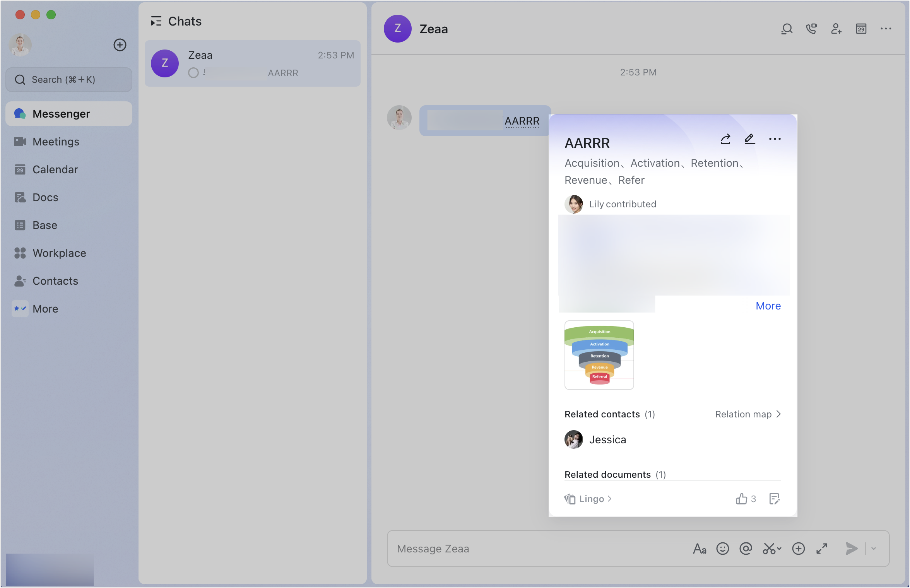
Task: Click add member icon in chat header
Action: (x=836, y=29)
